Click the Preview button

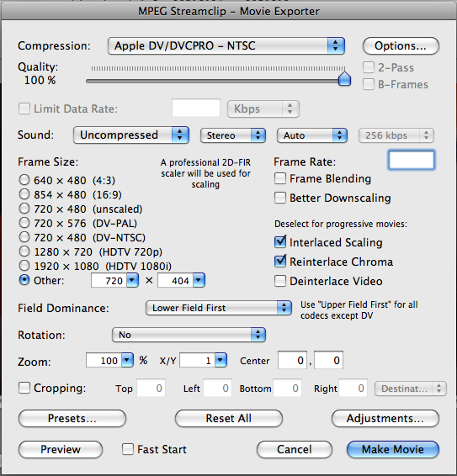(61, 449)
